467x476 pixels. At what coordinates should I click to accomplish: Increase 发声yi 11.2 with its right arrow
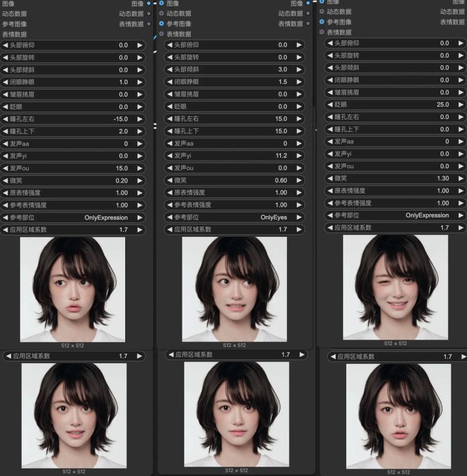click(x=299, y=155)
